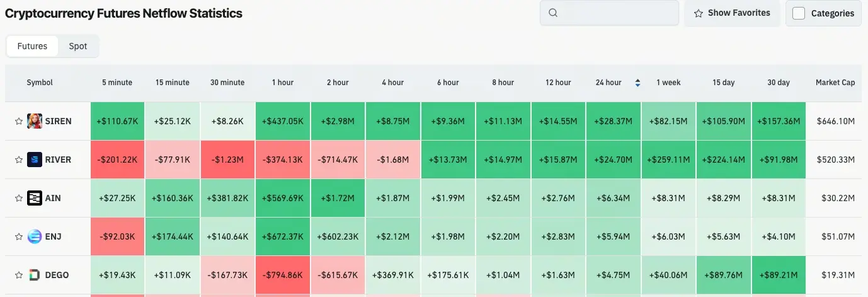Click the -$794.86K cell for DEGO
This screenshot has height=297, width=868.
pos(283,275)
